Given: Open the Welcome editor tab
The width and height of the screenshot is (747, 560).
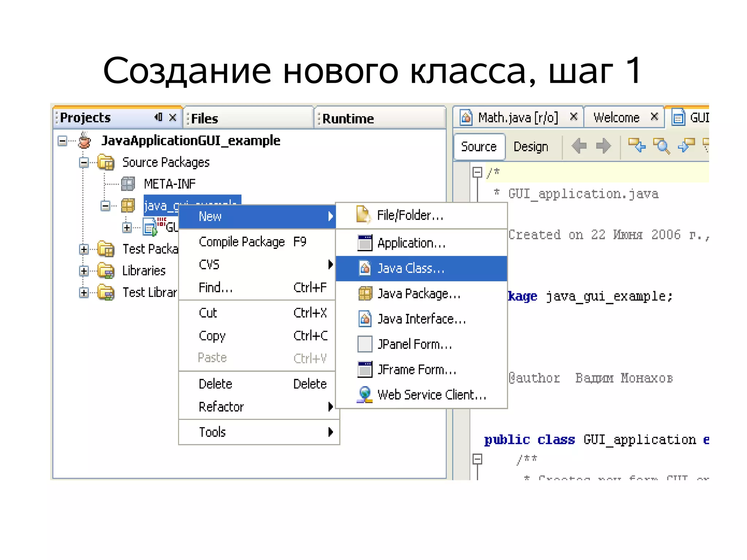Looking at the screenshot, I should 624,117.
